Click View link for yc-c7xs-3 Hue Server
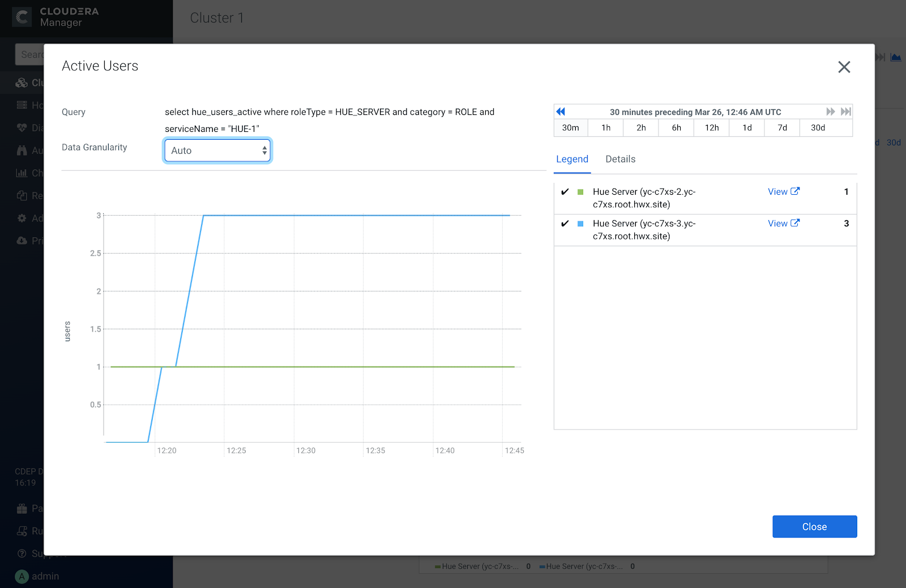Image resolution: width=906 pixels, height=588 pixels. [x=777, y=224]
